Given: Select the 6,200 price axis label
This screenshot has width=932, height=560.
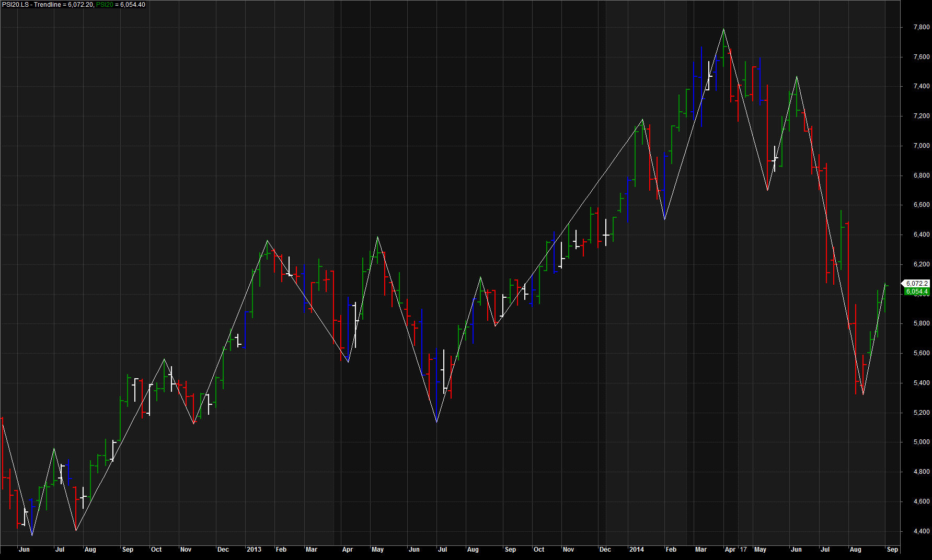Looking at the screenshot, I should pos(922,264).
